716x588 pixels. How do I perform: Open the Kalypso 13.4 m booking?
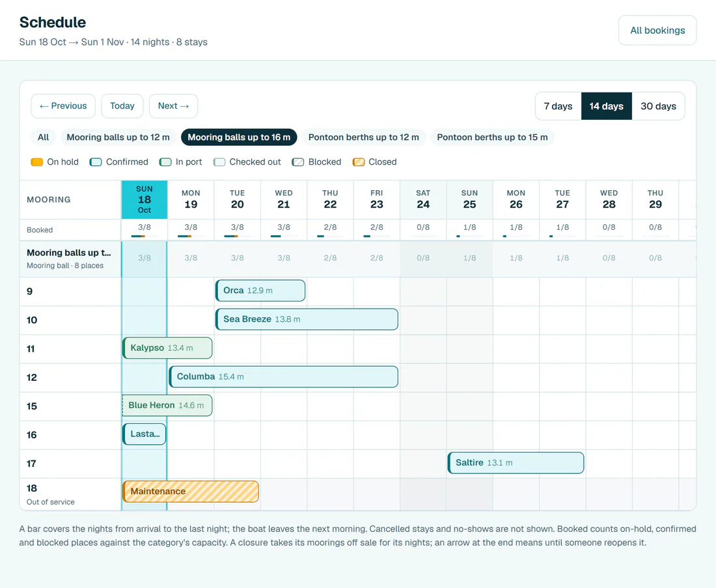point(167,348)
